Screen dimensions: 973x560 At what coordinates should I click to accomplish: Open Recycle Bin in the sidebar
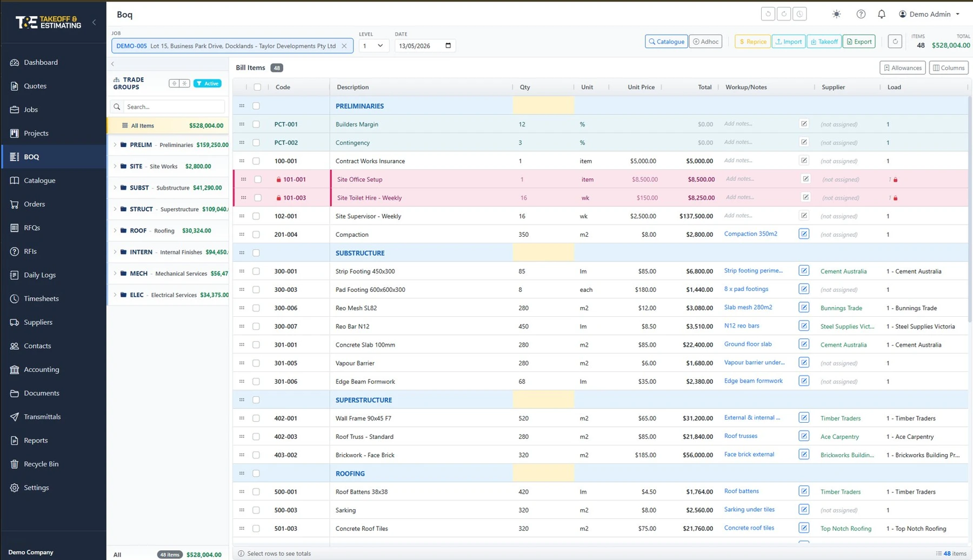pos(53,464)
